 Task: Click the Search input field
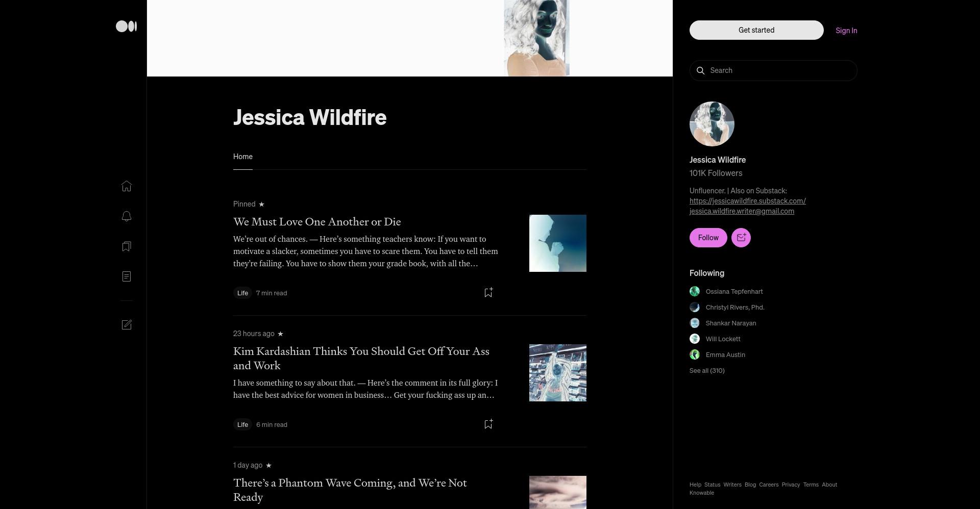click(x=773, y=70)
